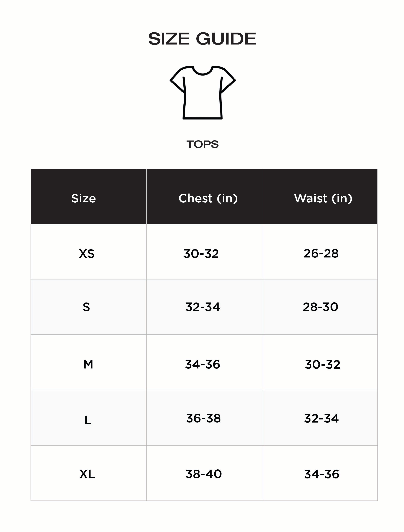Click the t-shirt icon above TOPS

203,93
